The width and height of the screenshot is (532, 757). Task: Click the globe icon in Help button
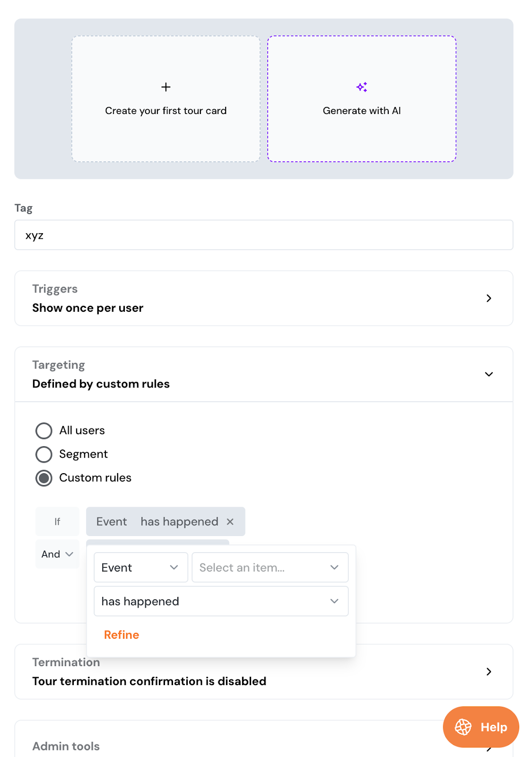click(x=463, y=727)
